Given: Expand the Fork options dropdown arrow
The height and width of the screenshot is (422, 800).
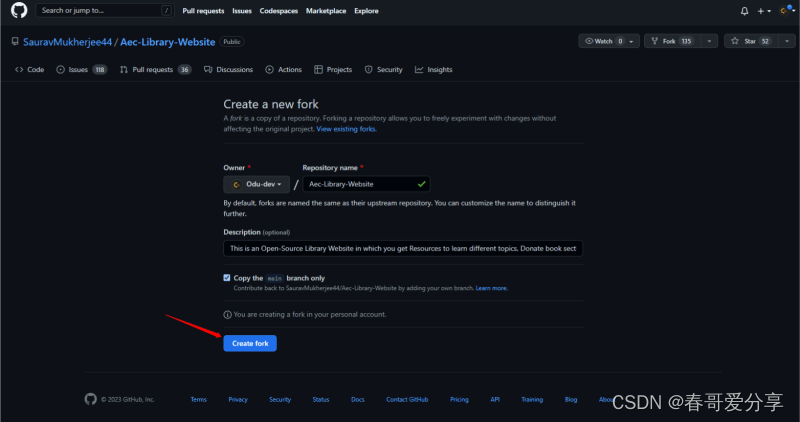Looking at the screenshot, I should [709, 41].
